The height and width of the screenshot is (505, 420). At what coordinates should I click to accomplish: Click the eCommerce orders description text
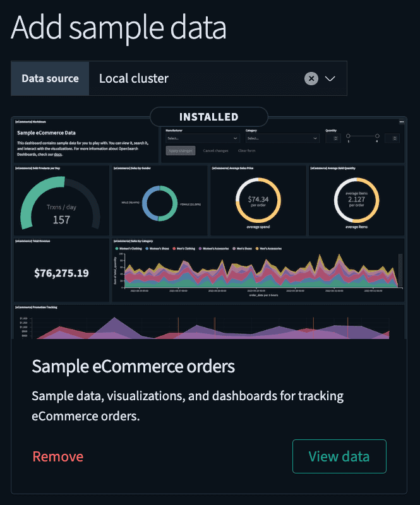pyautogui.click(x=188, y=406)
